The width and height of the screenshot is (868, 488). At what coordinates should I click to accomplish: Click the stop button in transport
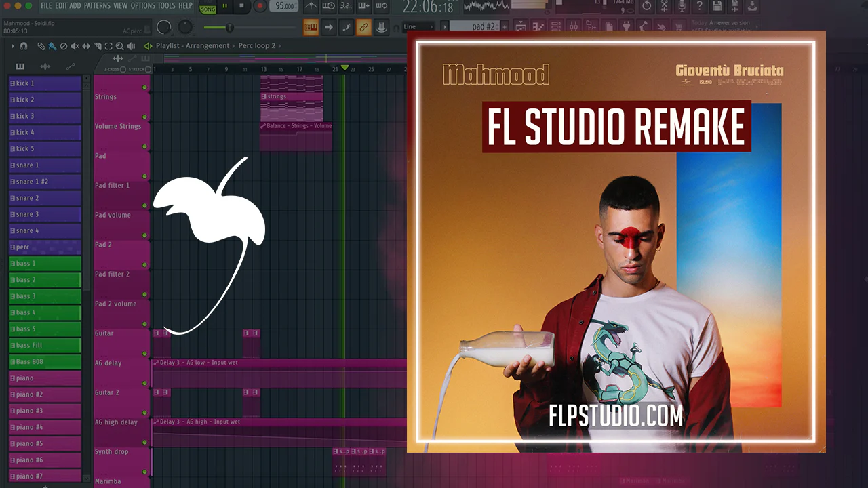click(x=242, y=7)
